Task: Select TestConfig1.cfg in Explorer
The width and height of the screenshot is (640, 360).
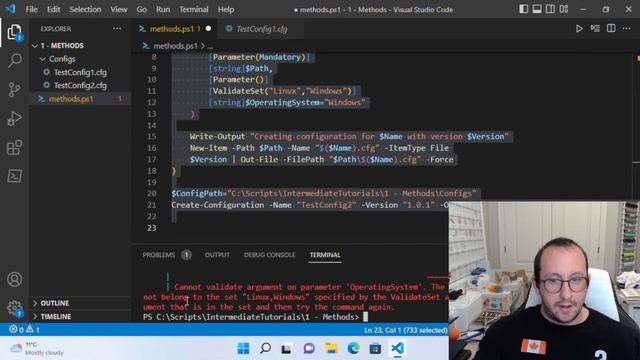Action: click(80, 72)
